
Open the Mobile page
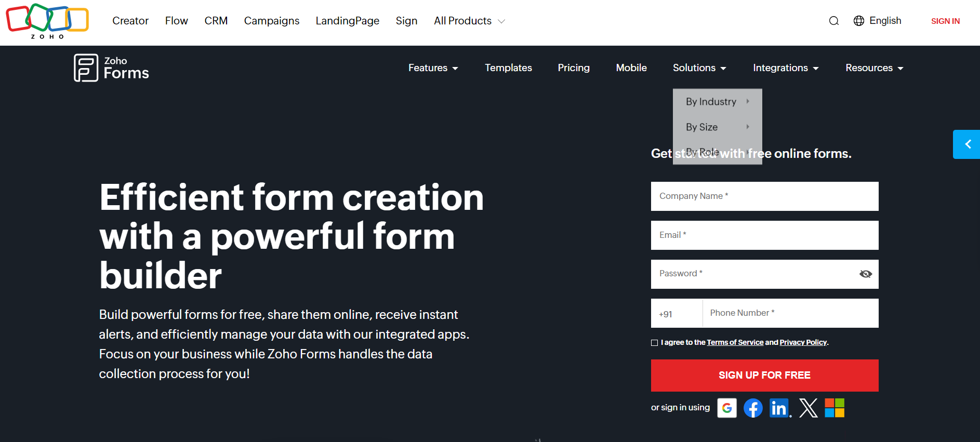(x=631, y=68)
